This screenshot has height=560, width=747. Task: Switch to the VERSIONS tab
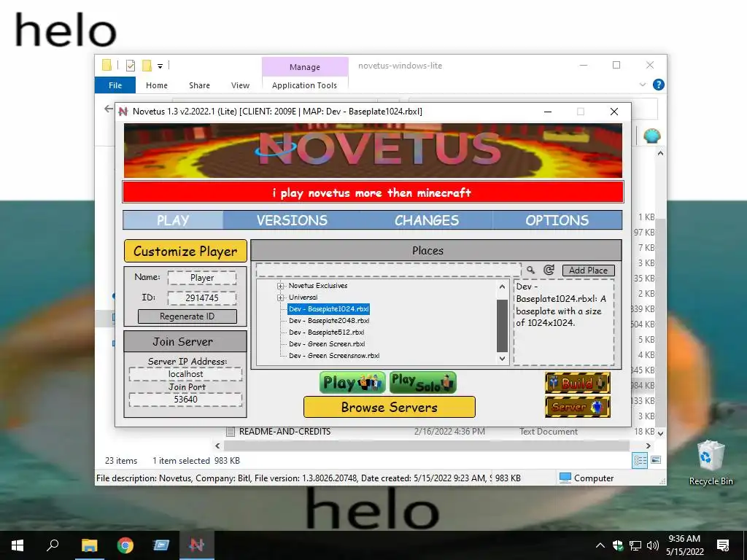tap(292, 220)
